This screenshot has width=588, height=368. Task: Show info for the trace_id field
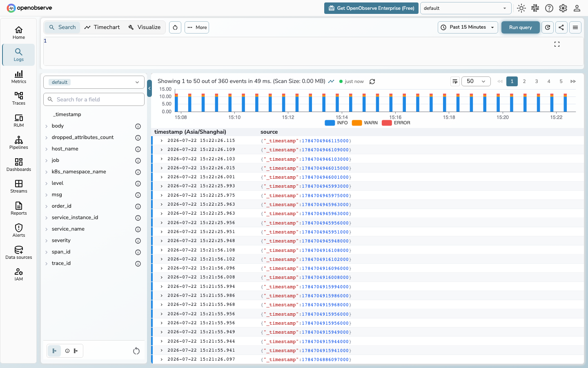pos(138,264)
